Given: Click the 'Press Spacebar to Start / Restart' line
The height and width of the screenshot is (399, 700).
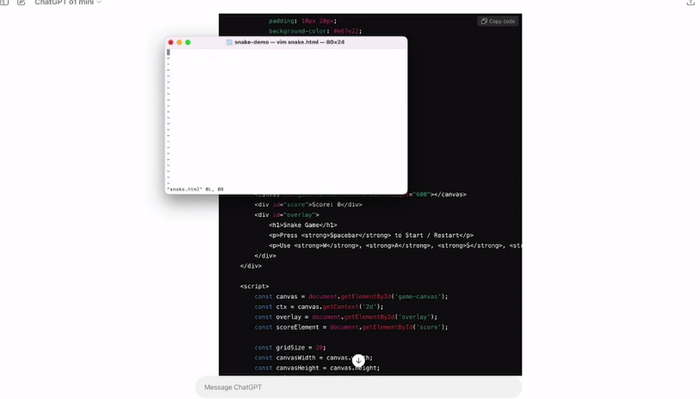Looking at the screenshot, I should pos(371,235).
